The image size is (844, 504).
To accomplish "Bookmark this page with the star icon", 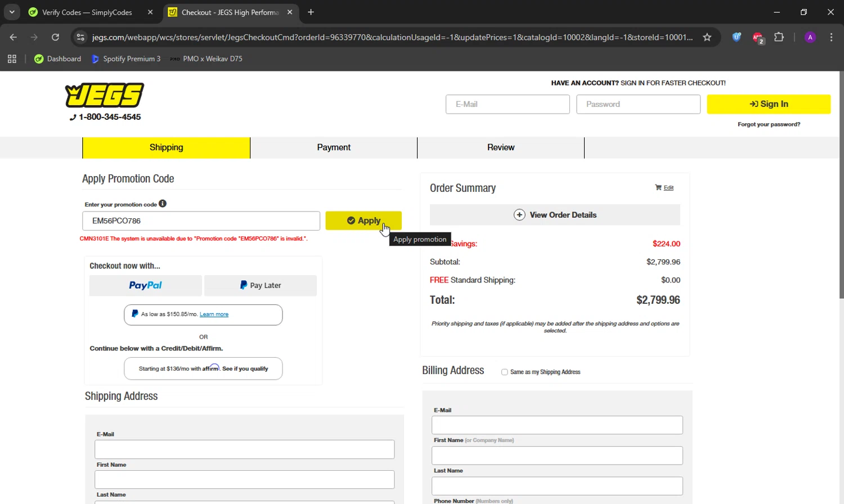I will [707, 37].
